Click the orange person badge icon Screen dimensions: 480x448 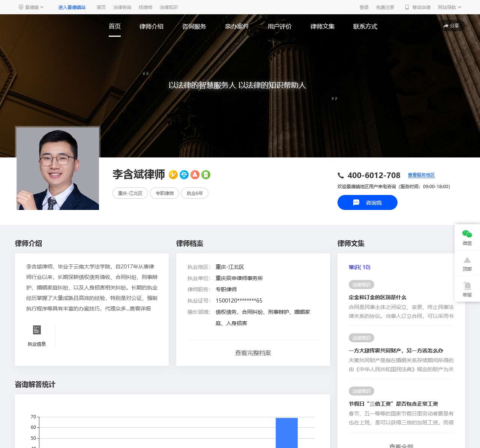(195, 175)
